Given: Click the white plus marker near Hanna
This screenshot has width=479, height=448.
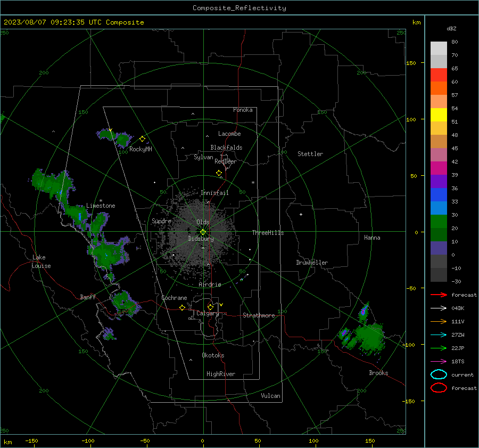Looking at the screenshot, I should click(301, 214).
